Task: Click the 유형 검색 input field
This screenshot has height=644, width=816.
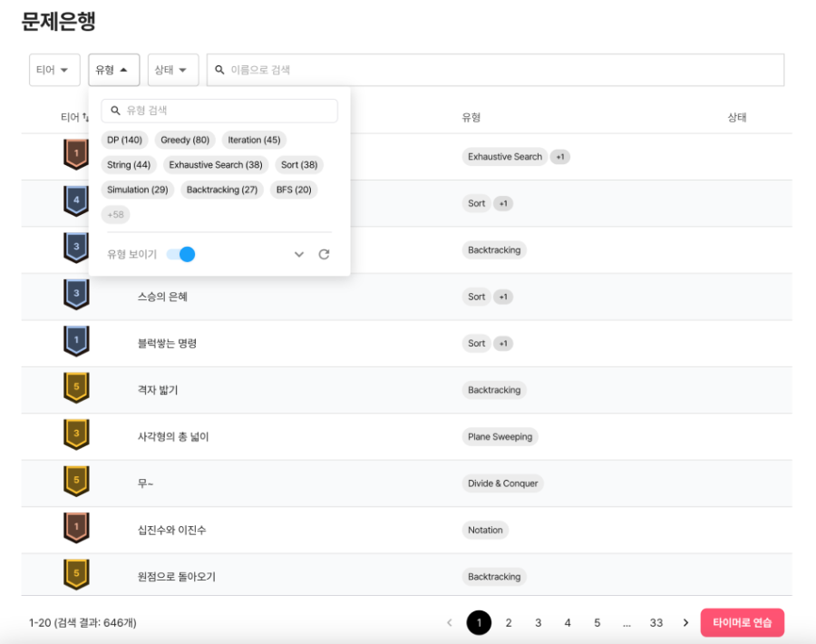Action: point(219,111)
